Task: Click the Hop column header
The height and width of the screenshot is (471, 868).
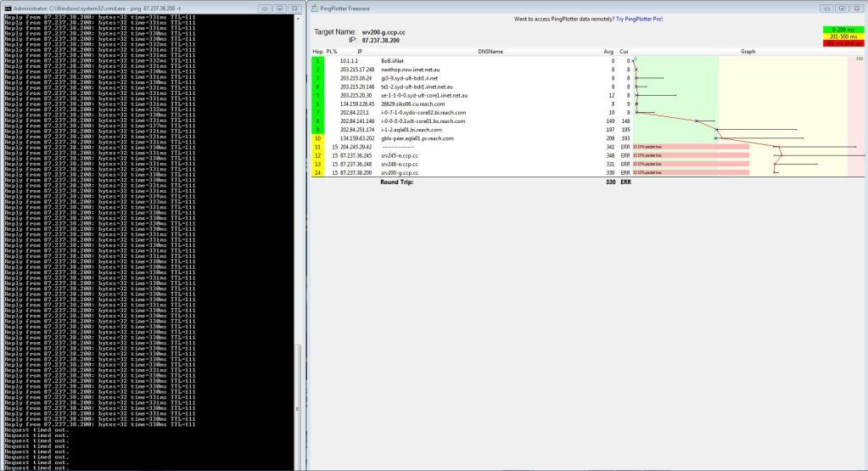Action: (x=317, y=52)
